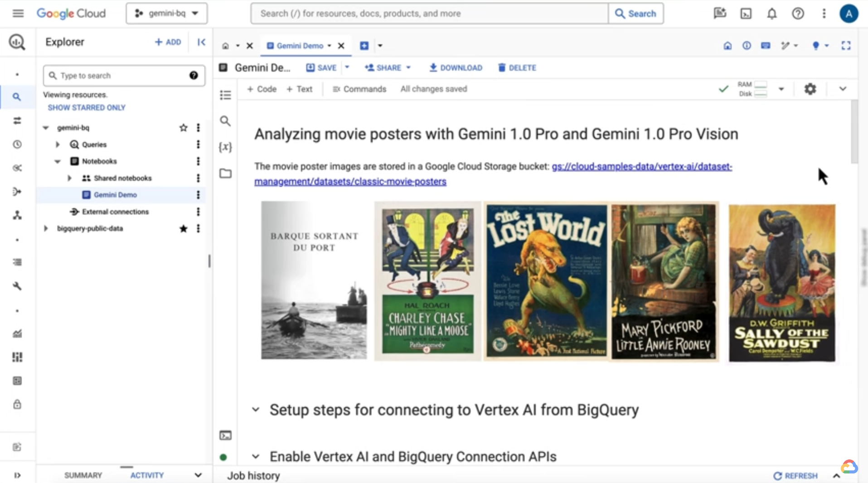
Task: Click The Lost World poster
Action: pyautogui.click(x=546, y=281)
